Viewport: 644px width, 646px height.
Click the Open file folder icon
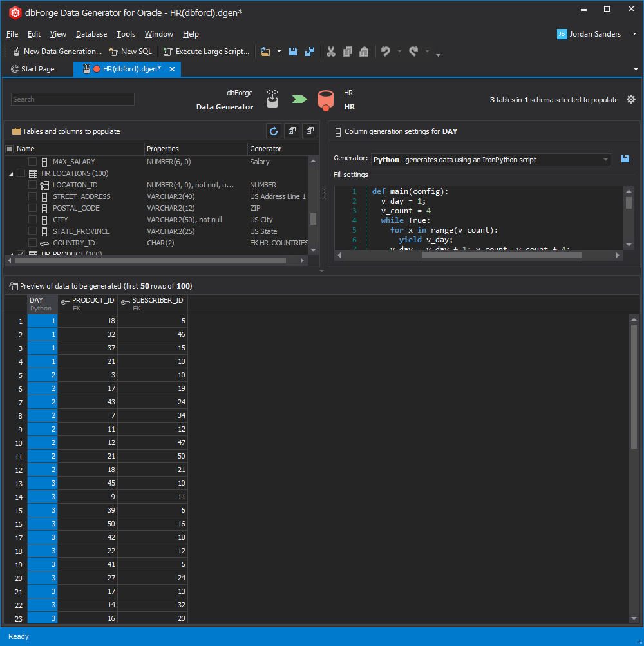click(x=265, y=52)
